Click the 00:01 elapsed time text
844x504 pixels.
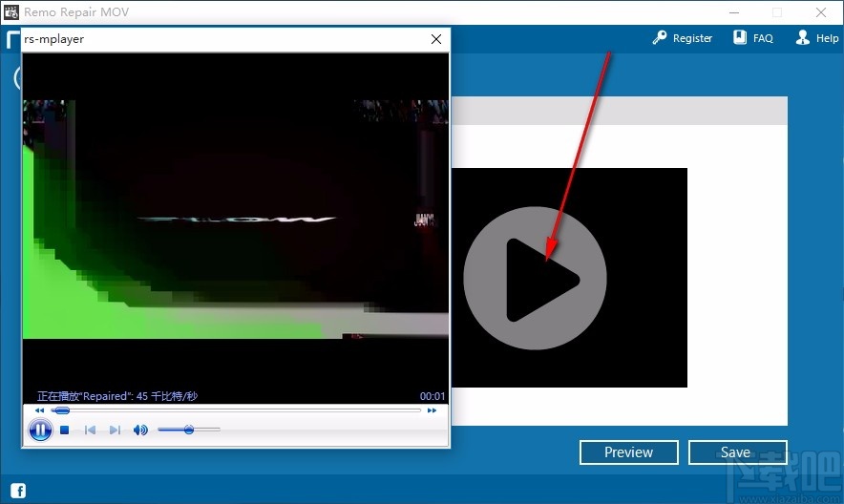pos(433,396)
